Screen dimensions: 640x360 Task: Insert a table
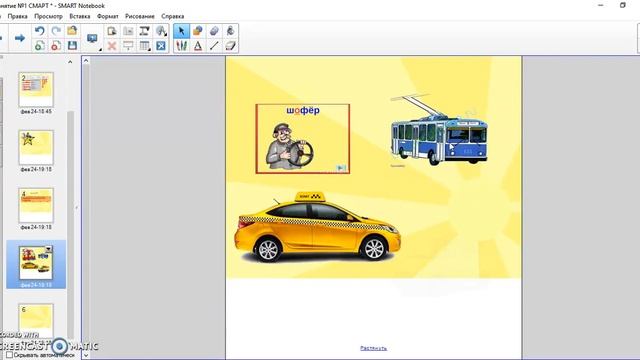144,46
